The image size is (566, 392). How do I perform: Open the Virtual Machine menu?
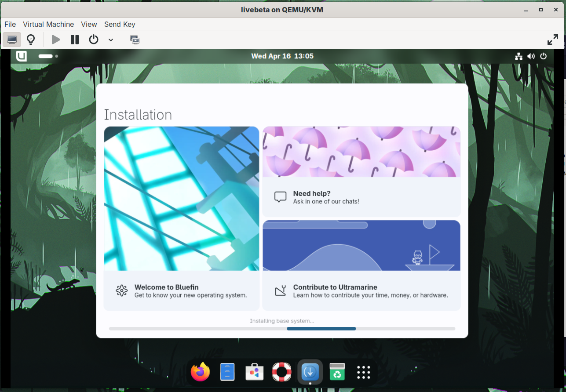[x=48, y=24]
